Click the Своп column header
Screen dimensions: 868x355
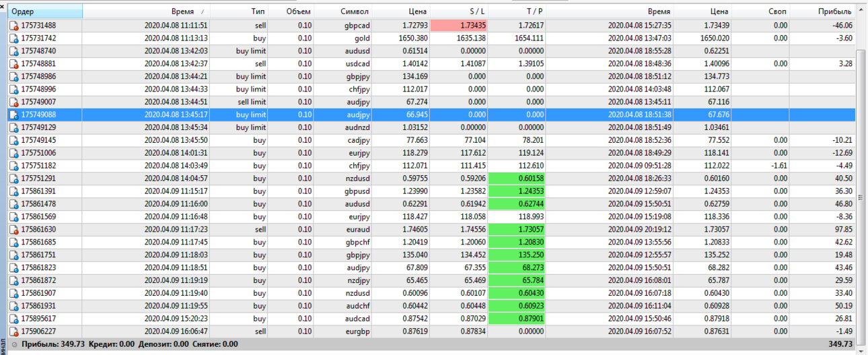(760, 11)
